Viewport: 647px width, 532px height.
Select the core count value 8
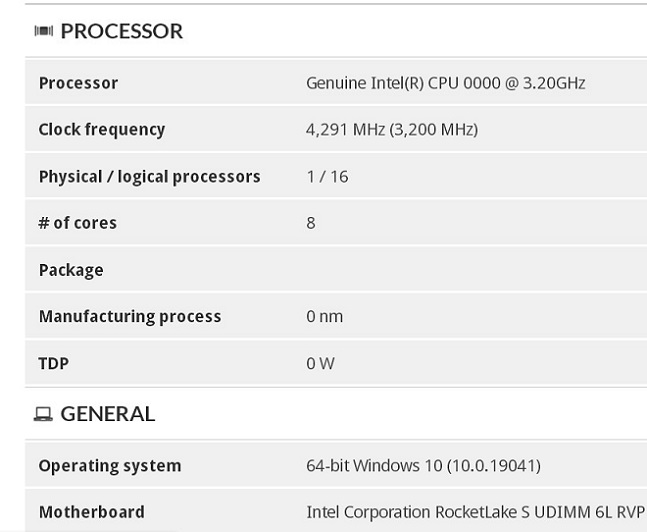(x=311, y=223)
